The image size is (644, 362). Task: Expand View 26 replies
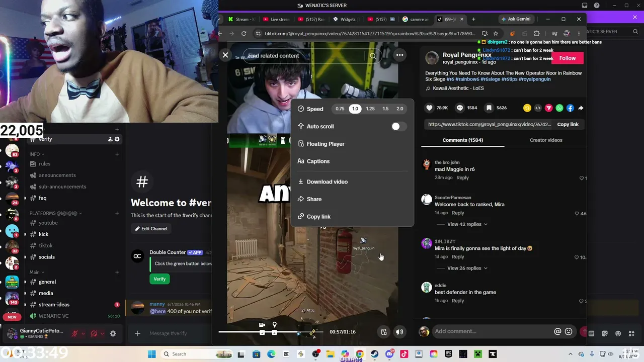tap(467, 268)
